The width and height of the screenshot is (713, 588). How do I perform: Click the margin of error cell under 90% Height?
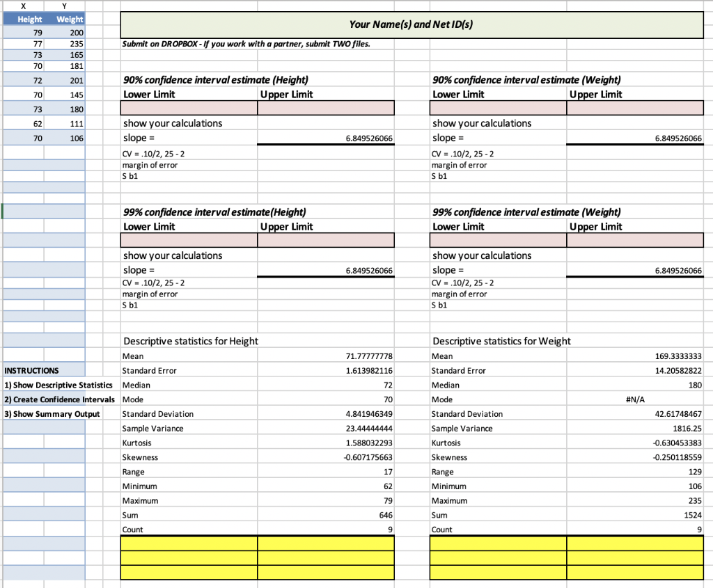pos(188,165)
